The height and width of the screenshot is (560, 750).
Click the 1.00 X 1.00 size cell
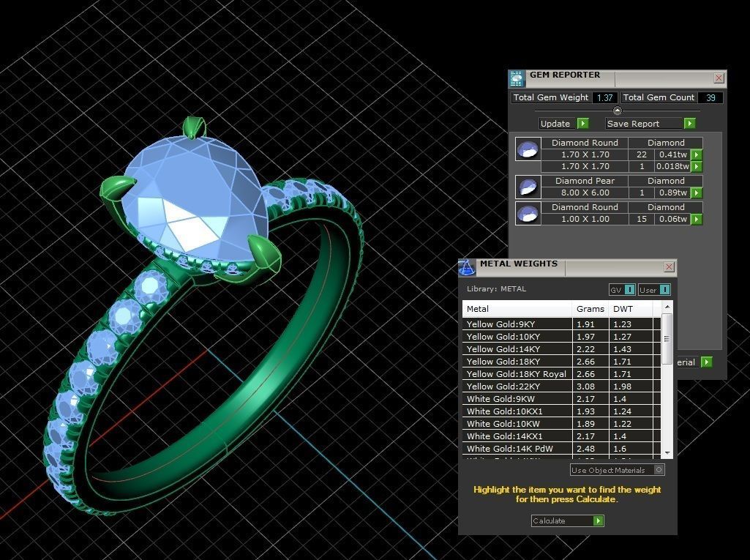pos(585,219)
